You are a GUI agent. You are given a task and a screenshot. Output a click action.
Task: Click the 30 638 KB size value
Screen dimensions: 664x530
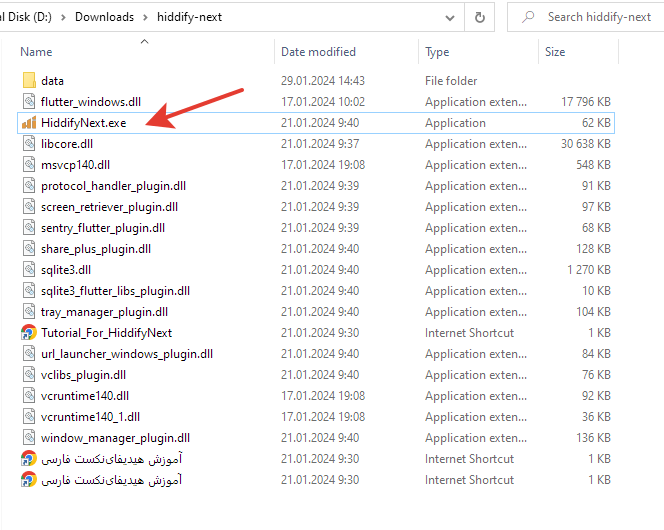pos(586,144)
